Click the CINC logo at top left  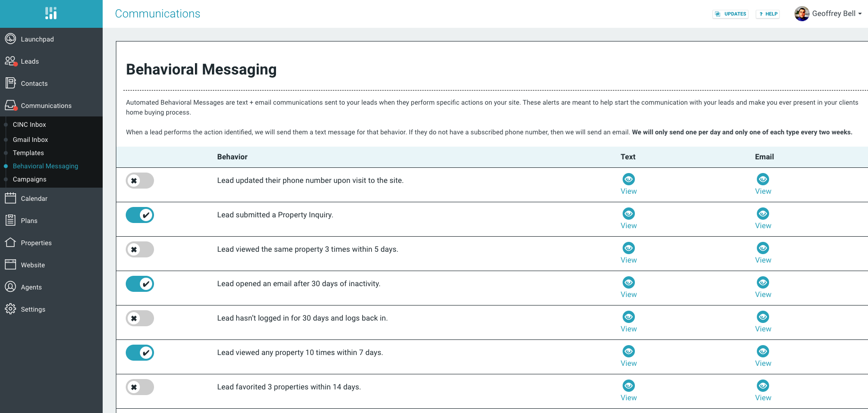point(51,13)
